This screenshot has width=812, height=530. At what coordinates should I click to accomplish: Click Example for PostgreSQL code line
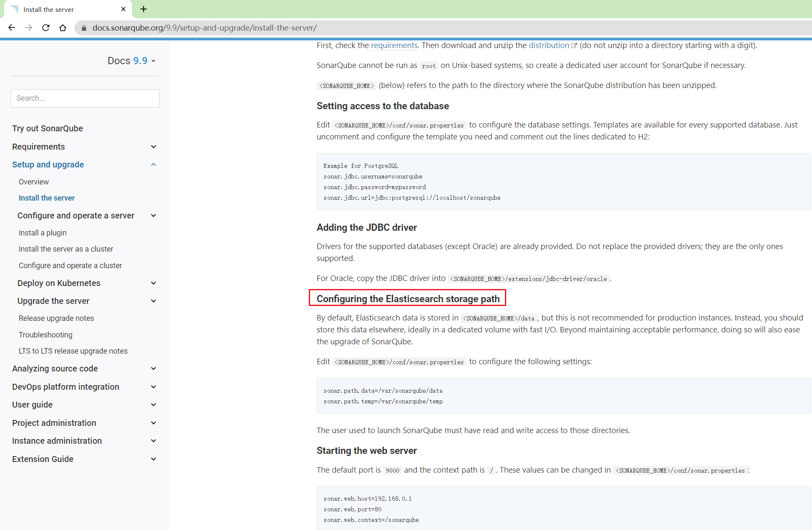(361, 166)
